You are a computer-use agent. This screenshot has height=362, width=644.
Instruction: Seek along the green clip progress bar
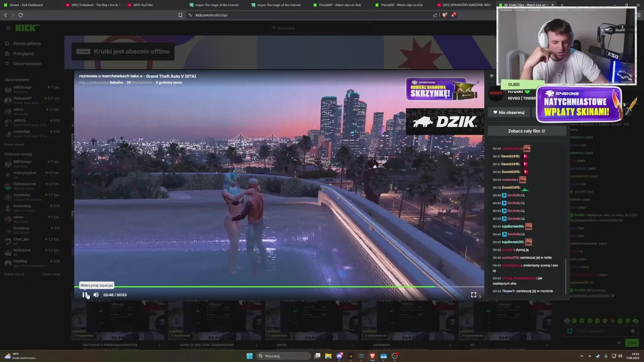coord(279,287)
